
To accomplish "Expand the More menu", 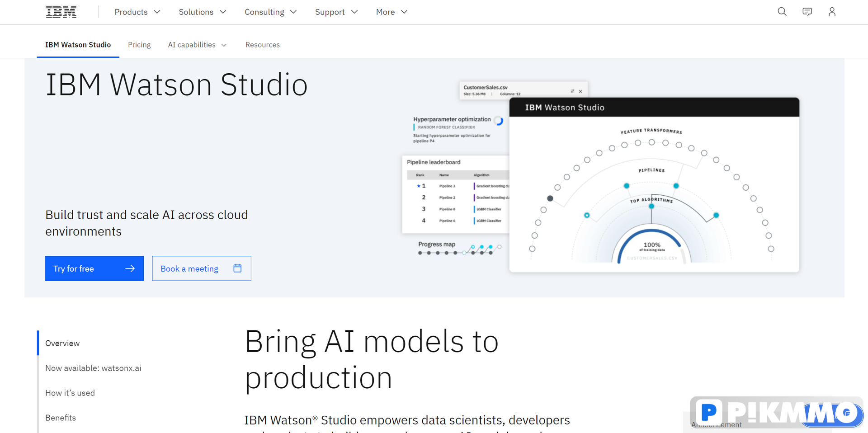I will tap(392, 12).
